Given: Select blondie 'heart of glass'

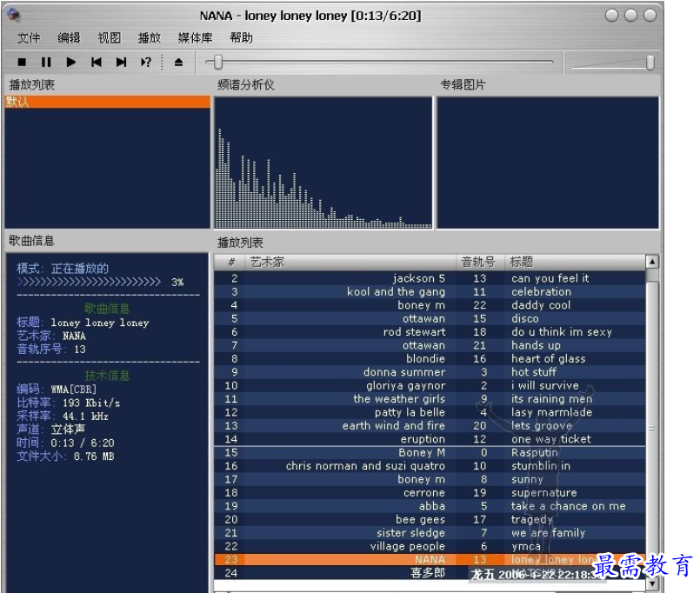Looking at the screenshot, I should 430,358.
